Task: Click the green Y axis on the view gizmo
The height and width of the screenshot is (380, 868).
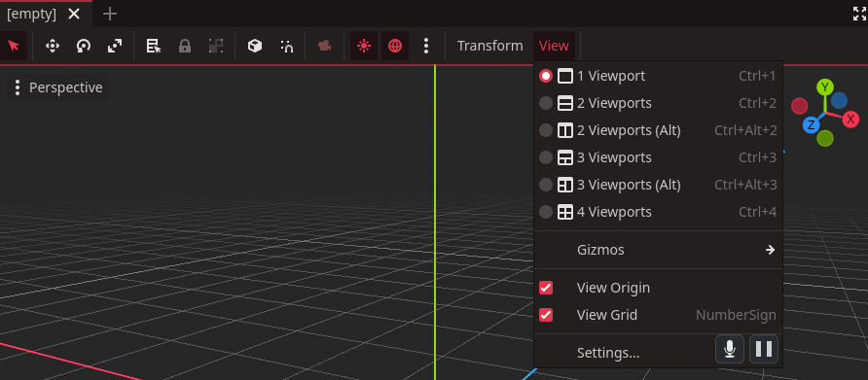Action: tap(825, 87)
